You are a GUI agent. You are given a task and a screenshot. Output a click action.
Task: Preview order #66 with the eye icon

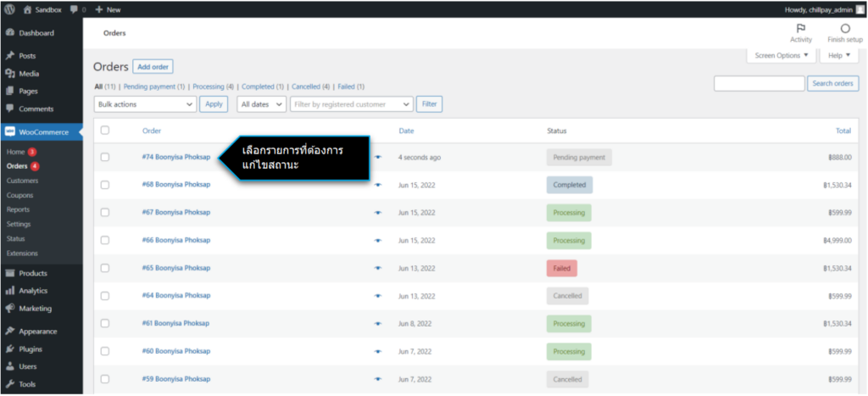point(378,240)
